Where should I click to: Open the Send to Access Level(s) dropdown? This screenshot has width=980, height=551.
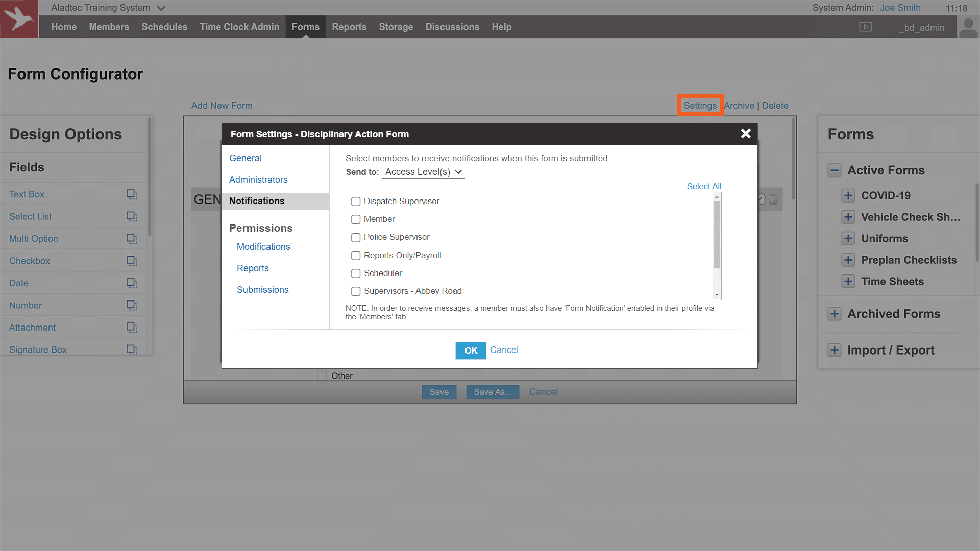[x=423, y=172]
